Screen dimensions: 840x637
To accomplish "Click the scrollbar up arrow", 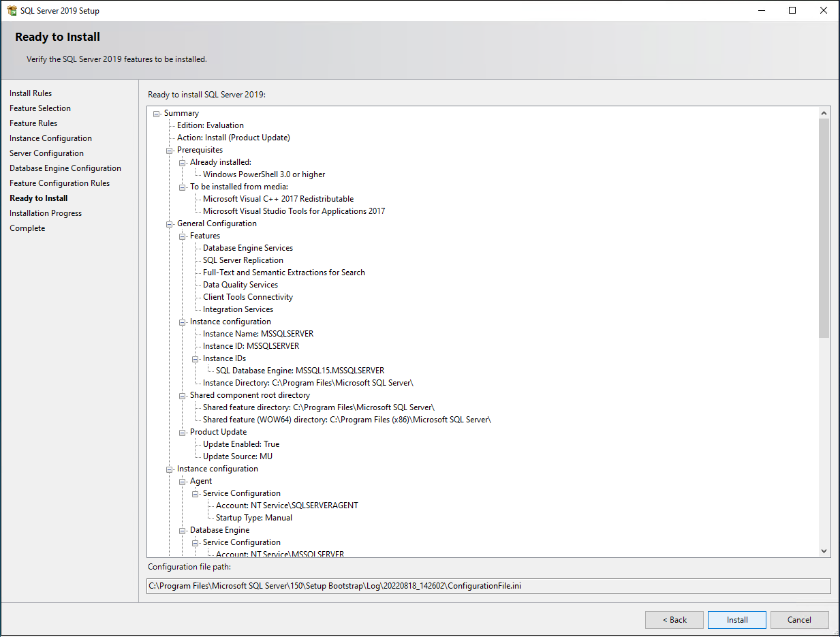I will tap(824, 113).
